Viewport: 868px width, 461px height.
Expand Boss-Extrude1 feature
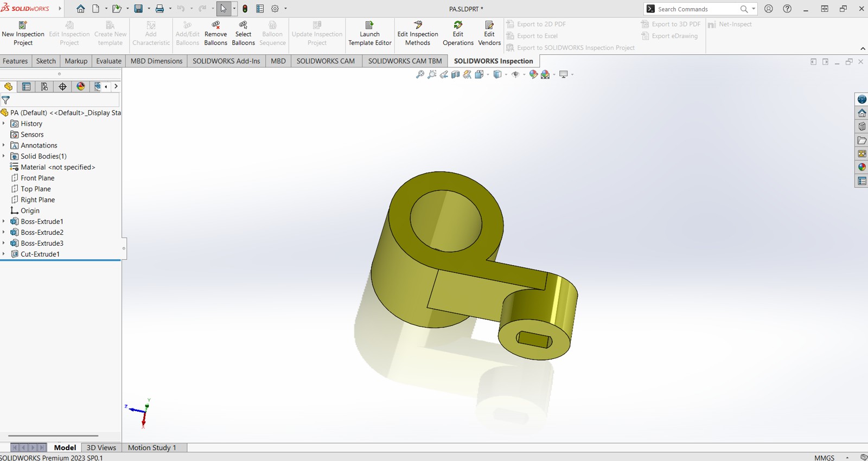click(x=4, y=221)
